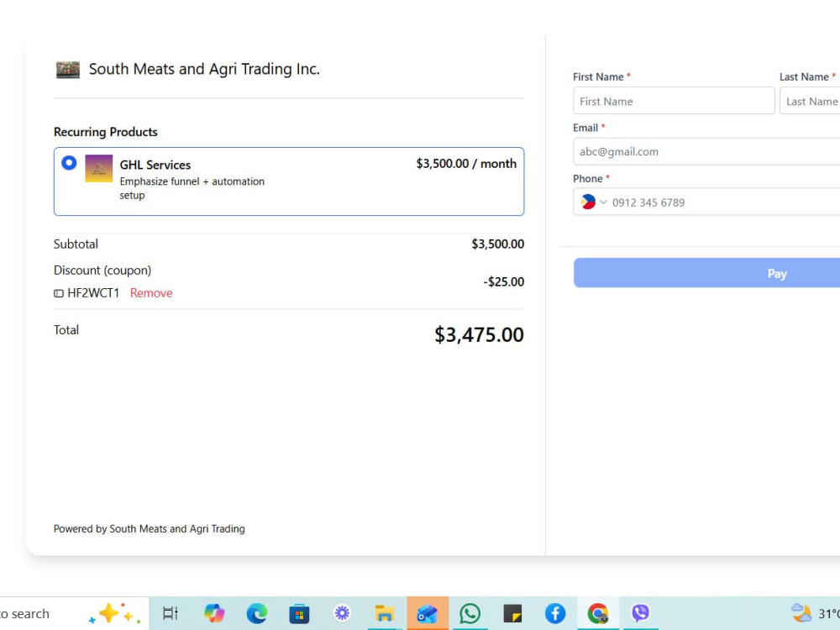Open Microsoft Edge from the taskbar
Screen dimensions: 840x630
pyautogui.click(x=256, y=613)
